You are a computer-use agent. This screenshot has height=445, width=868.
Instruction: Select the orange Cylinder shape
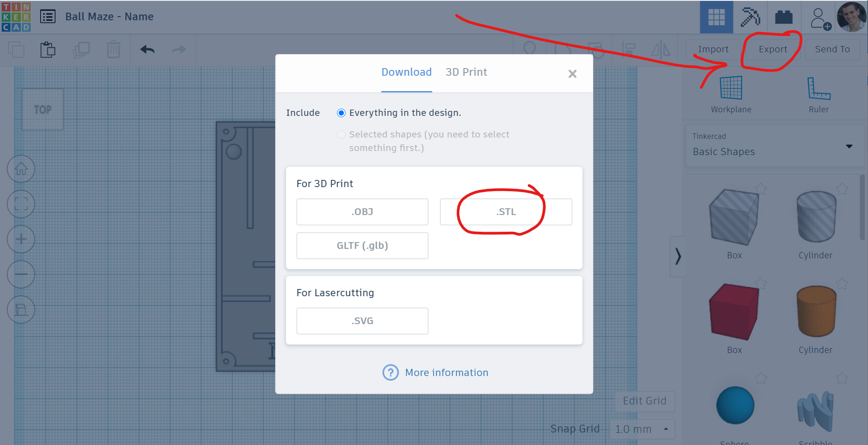pos(817,311)
